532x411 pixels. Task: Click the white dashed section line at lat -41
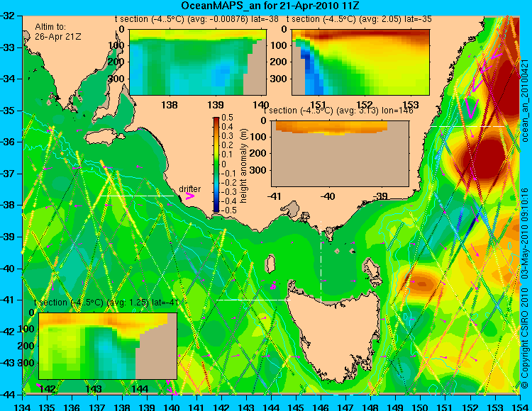pyautogui.click(x=253, y=300)
